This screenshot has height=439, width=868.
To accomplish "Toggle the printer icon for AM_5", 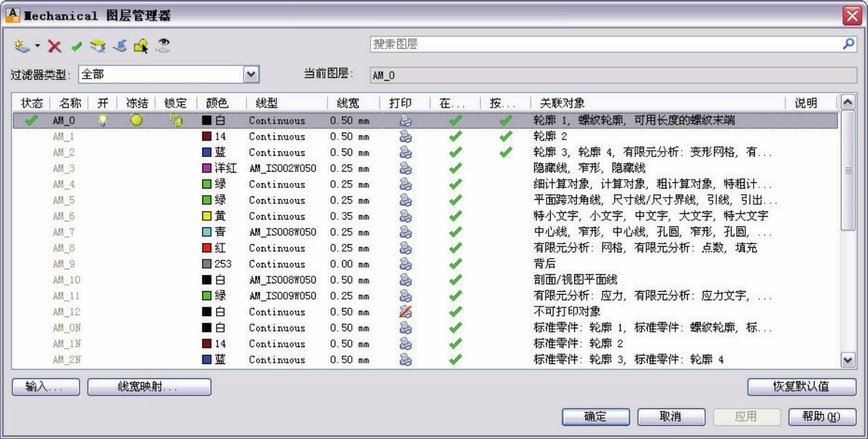I will (405, 200).
